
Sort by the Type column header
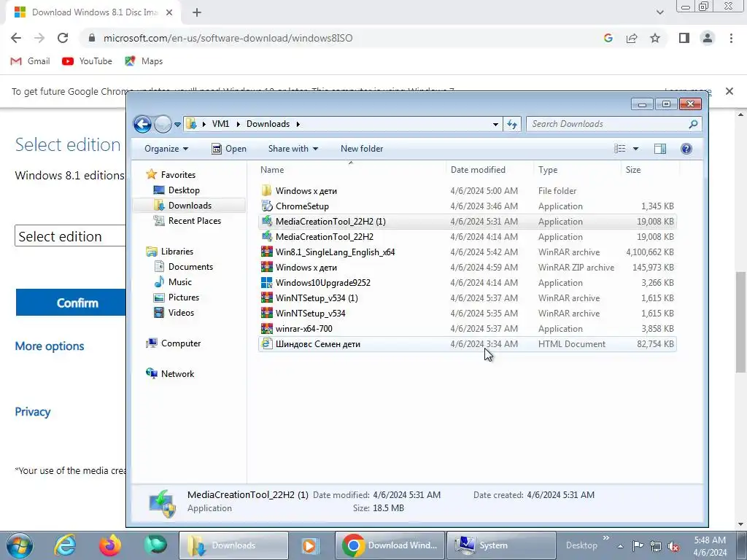point(548,169)
